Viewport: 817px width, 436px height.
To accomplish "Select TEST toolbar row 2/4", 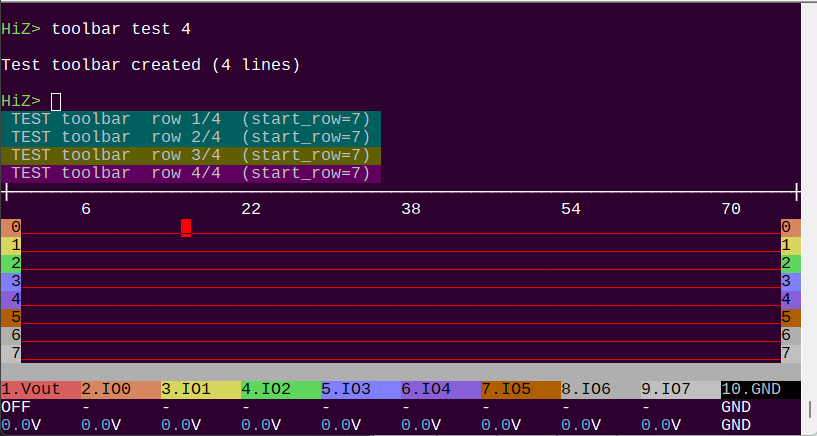I will 191,137.
